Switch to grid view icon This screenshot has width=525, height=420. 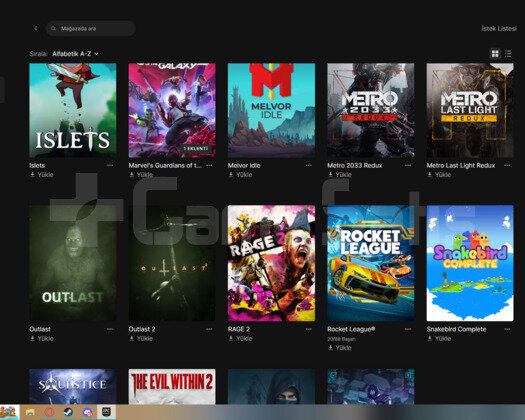pos(495,54)
